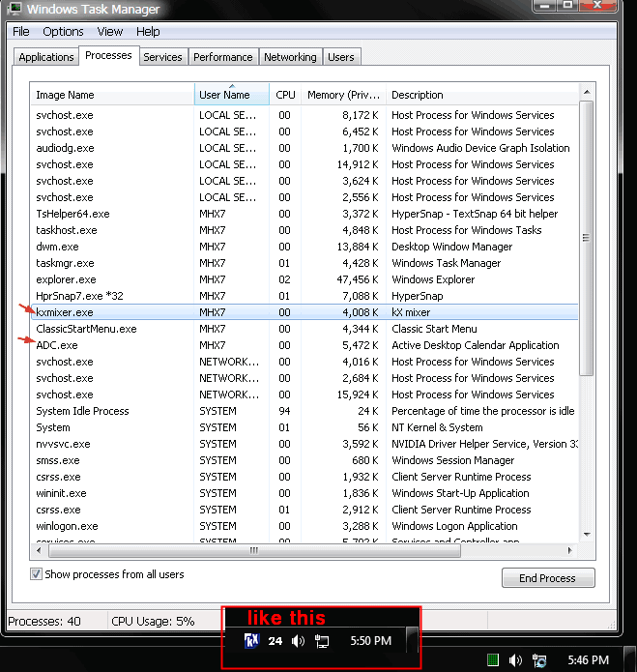Sort by CPU column header

pos(285,95)
